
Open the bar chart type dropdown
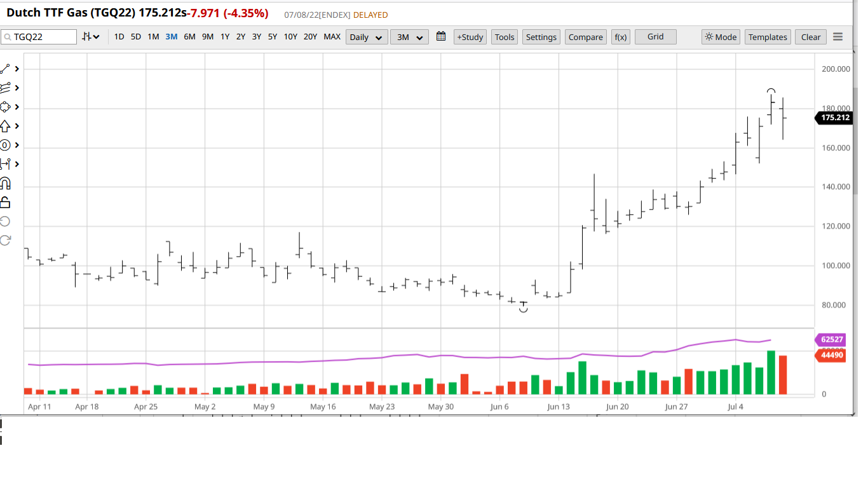(91, 37)
